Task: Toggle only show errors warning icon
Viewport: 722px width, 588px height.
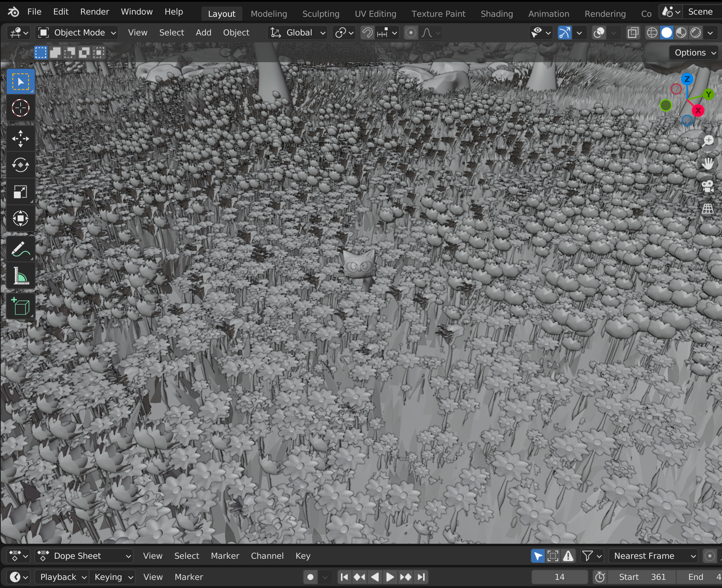Action: [x=568, y=556]
